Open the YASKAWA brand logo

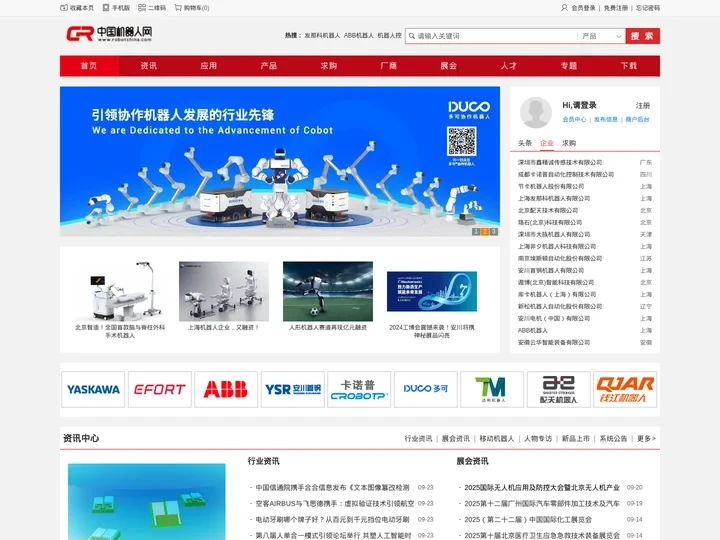coord(93,389)
